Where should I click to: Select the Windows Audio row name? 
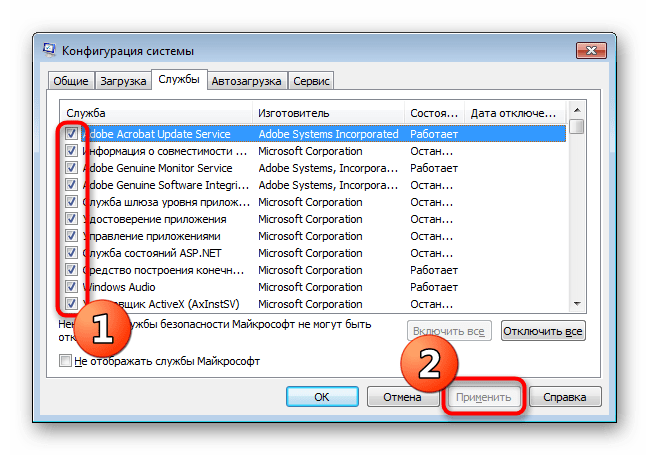[119, 287]
